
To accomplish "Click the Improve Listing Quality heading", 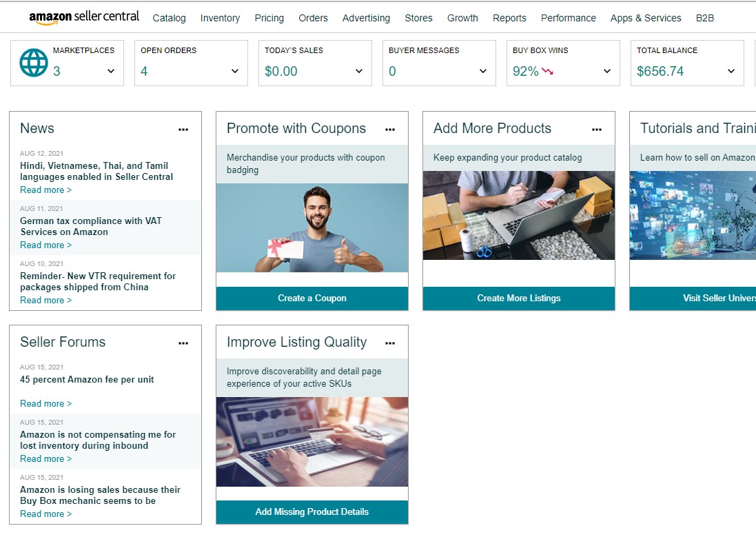I will pyautogui.click(x=296, y=342).
